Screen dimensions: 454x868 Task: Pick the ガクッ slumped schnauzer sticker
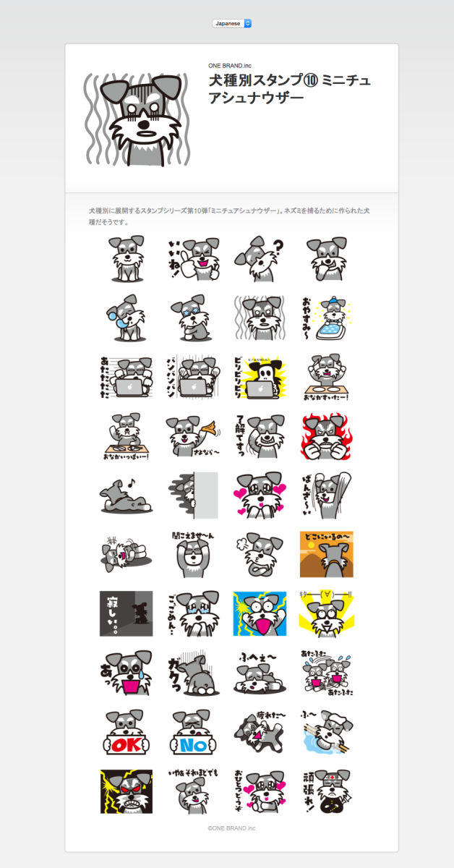pyautogui.click(x=193, y=673)
